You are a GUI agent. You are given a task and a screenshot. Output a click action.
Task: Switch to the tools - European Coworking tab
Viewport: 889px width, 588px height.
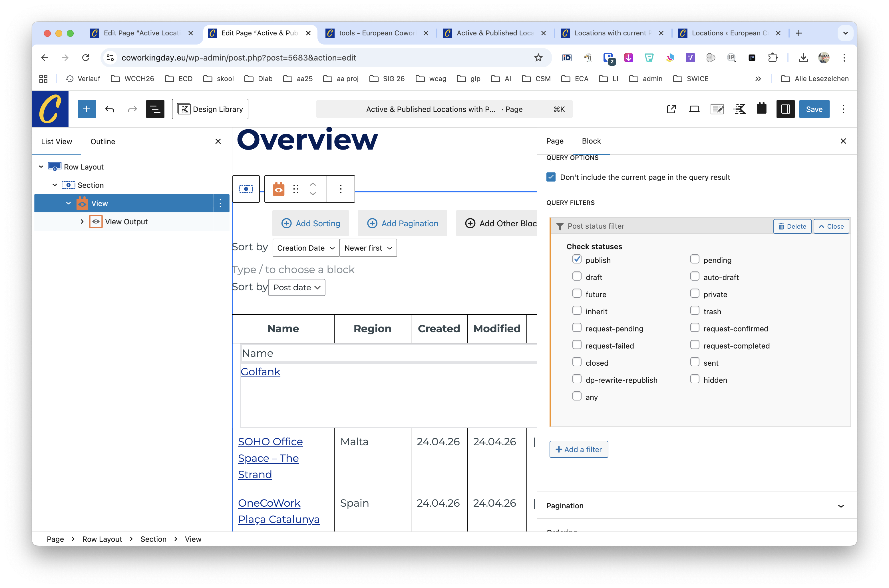[x=377, y=33]
